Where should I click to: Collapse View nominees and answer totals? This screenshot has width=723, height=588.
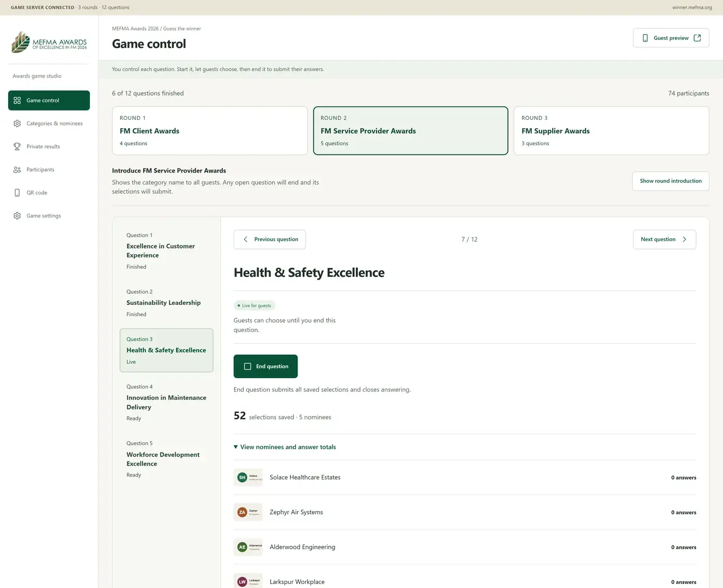285,447
